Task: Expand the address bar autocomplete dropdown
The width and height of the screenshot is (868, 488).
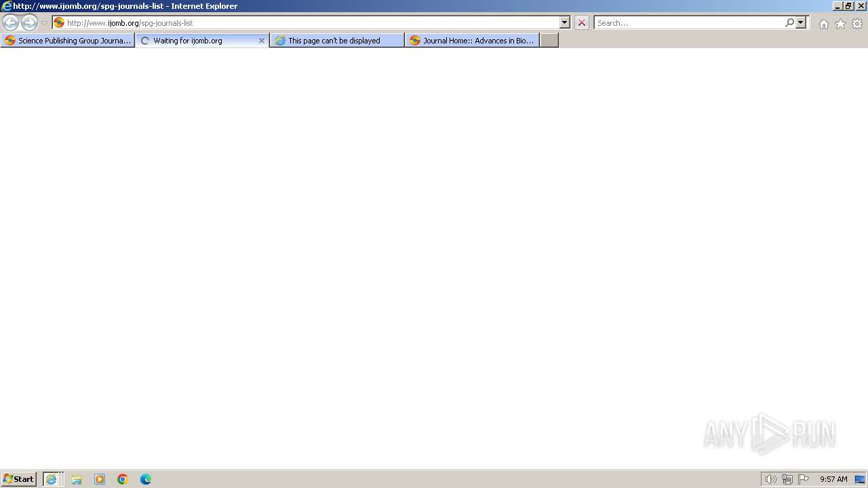Action: (565, 22)
